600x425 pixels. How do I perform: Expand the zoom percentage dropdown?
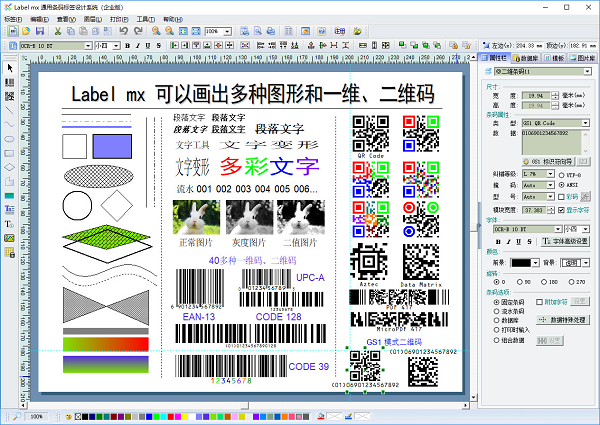tap(226, 32)
